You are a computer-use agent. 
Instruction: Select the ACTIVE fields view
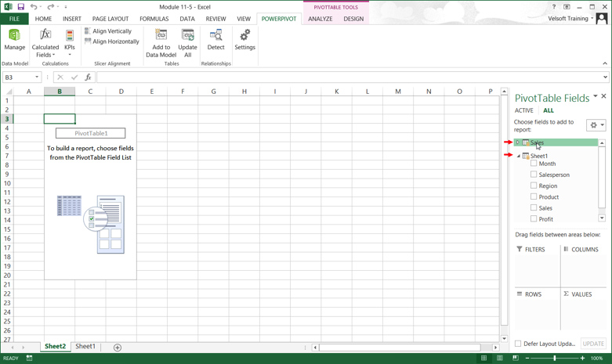(523, 110)
